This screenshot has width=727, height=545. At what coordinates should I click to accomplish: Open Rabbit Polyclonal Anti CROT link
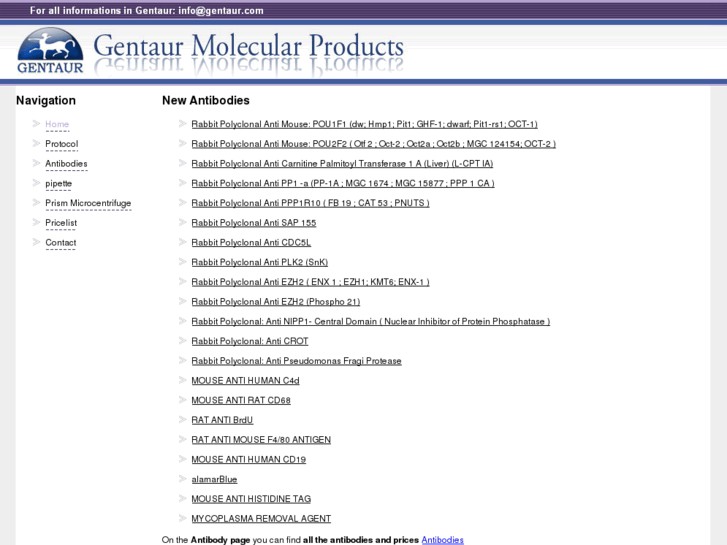click(x=250, y=341)
